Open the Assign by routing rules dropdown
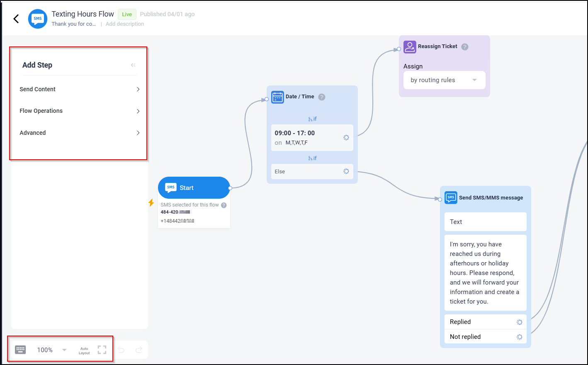This screenshot has height=365, width=588. 444,80
